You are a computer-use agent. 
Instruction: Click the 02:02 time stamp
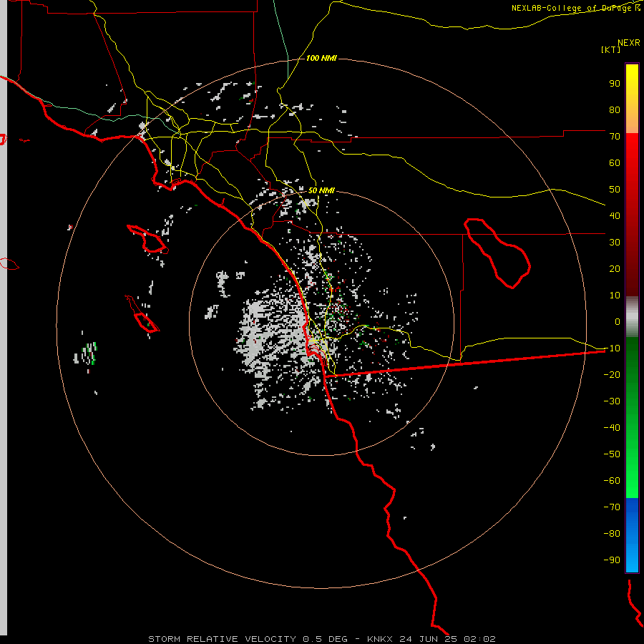(479, 639)
